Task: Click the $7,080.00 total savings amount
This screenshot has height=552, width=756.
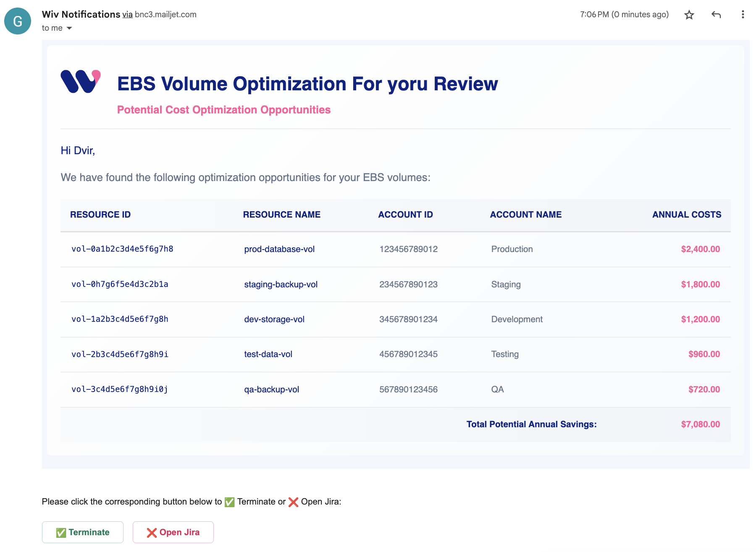Action: pos(700,424)
